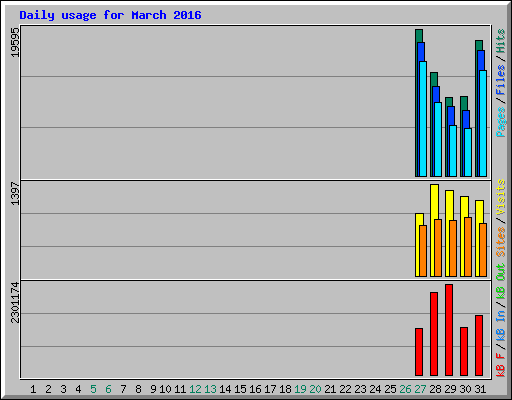Click the cyan "Pages" legend label
512x400 pixels.
(x=501, y=122)
